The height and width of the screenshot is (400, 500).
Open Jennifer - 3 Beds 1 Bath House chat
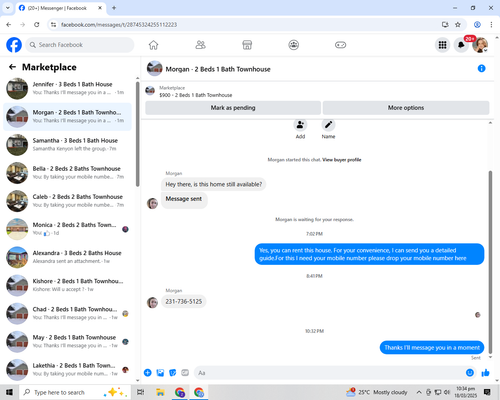coord(67,88)
